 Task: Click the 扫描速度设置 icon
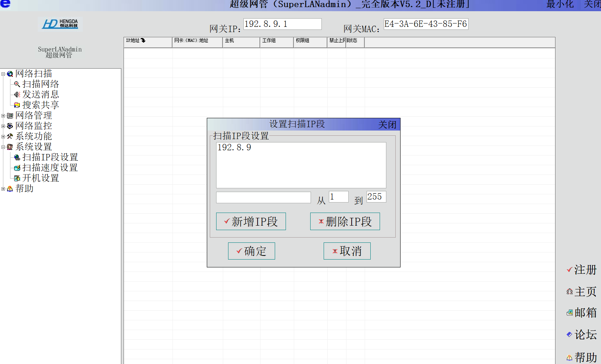17,168
